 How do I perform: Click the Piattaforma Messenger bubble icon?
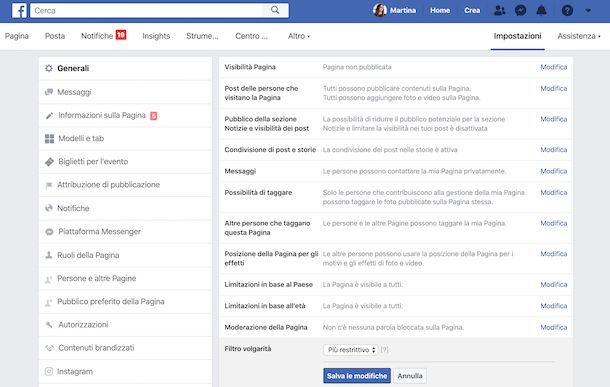[x=49, y=232]
